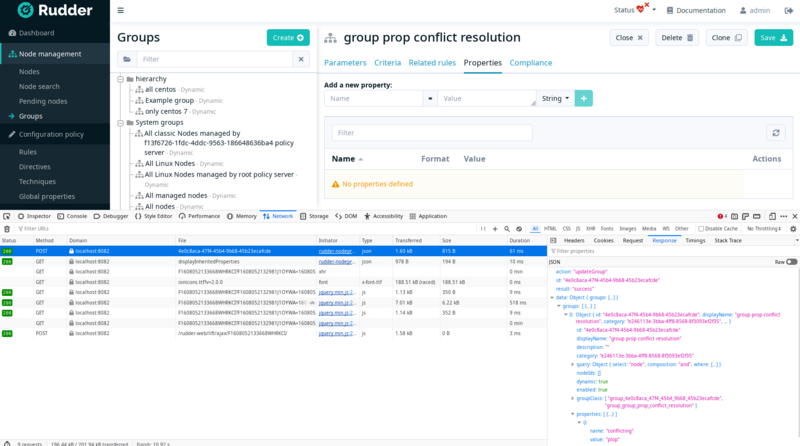Image resolution: width=800 pixels, height=446 pixels.
Task: Toggle the Raw JSON switch
Action: click(791, 262)
